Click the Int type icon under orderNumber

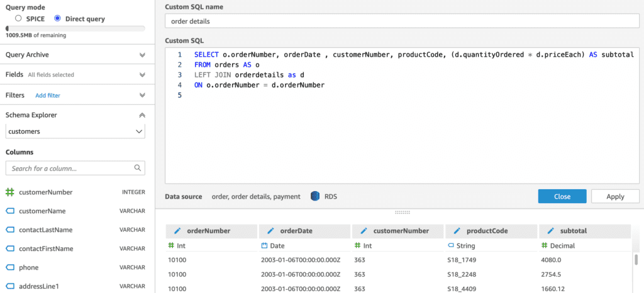coord(171,245)
